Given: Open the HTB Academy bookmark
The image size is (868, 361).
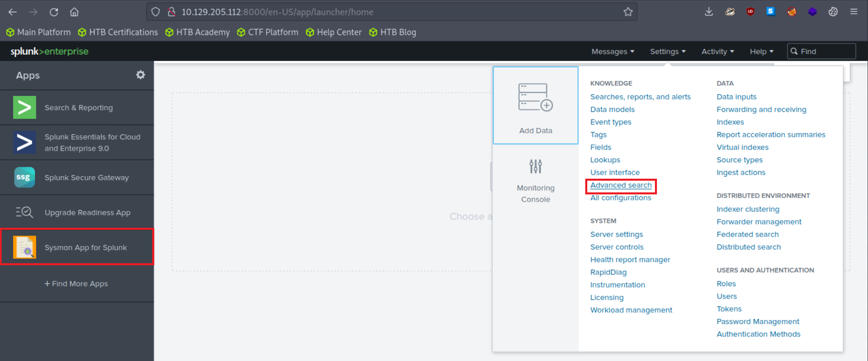Looking at the screenshot, I should [x=198, y=32].
